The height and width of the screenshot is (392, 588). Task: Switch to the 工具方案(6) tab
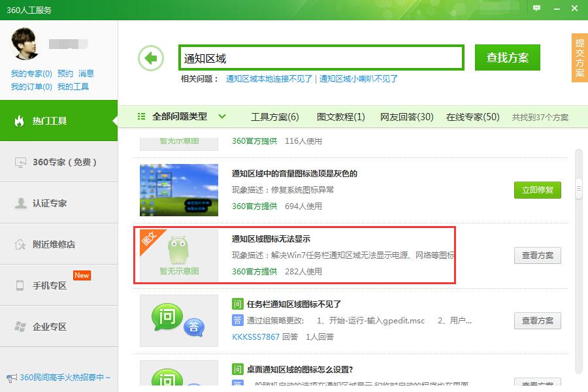pyautogui.click(x=274, y=118)
